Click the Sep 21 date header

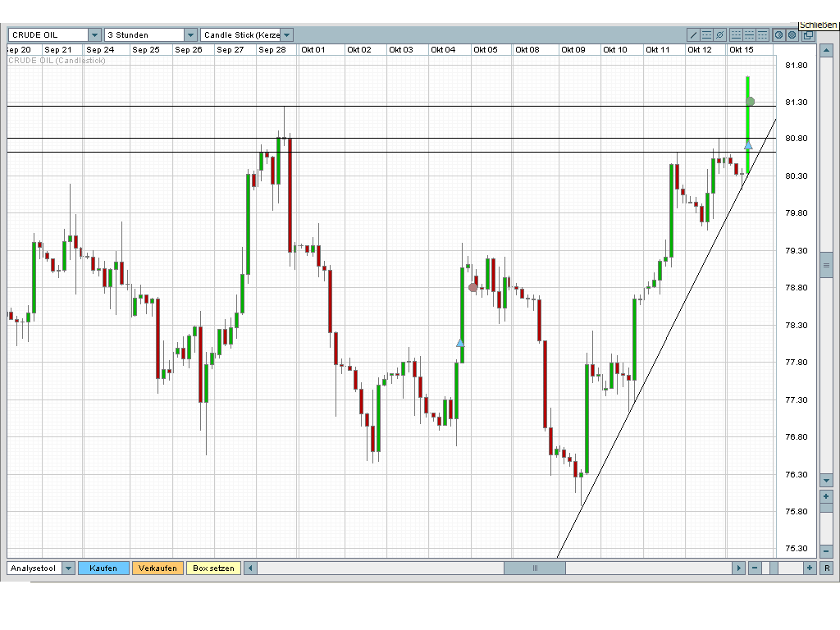pyautogui.click(x=58, y=50)
